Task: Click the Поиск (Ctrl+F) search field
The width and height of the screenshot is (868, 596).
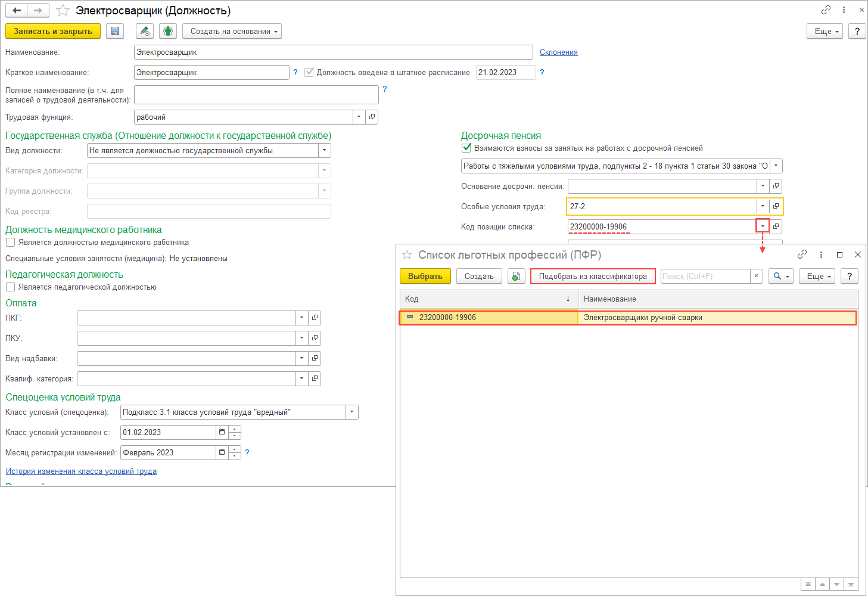Action: (x=705, y=276)
